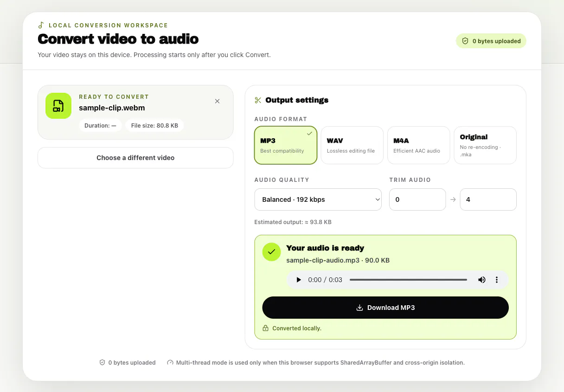The height and width of the screenshot is (392, 564).
Task: Click the footer shield icon
Action: click(102, 362)
